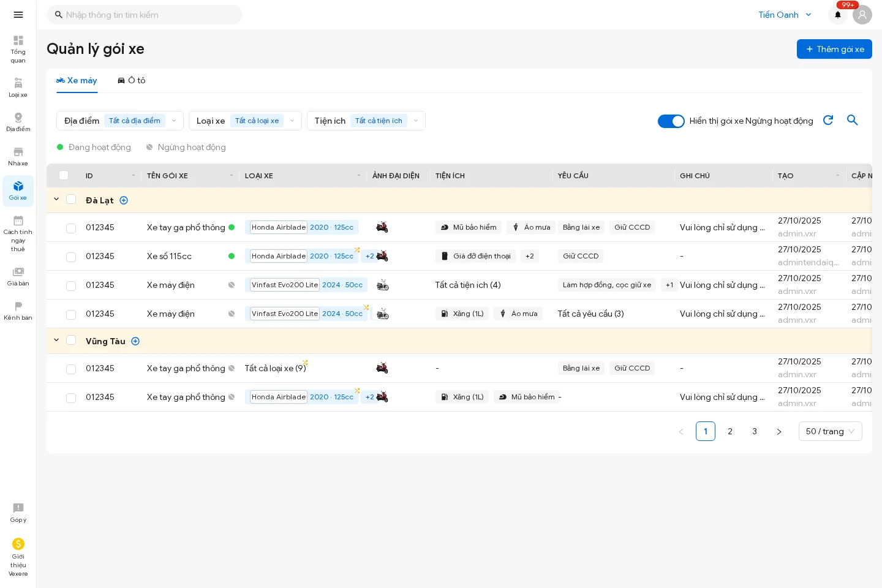Image resolution: width=882 pixels, height=588 pixels.
Task: Click +2 tag next to Giá đỡ điện thoại
Action: point(530,256)
